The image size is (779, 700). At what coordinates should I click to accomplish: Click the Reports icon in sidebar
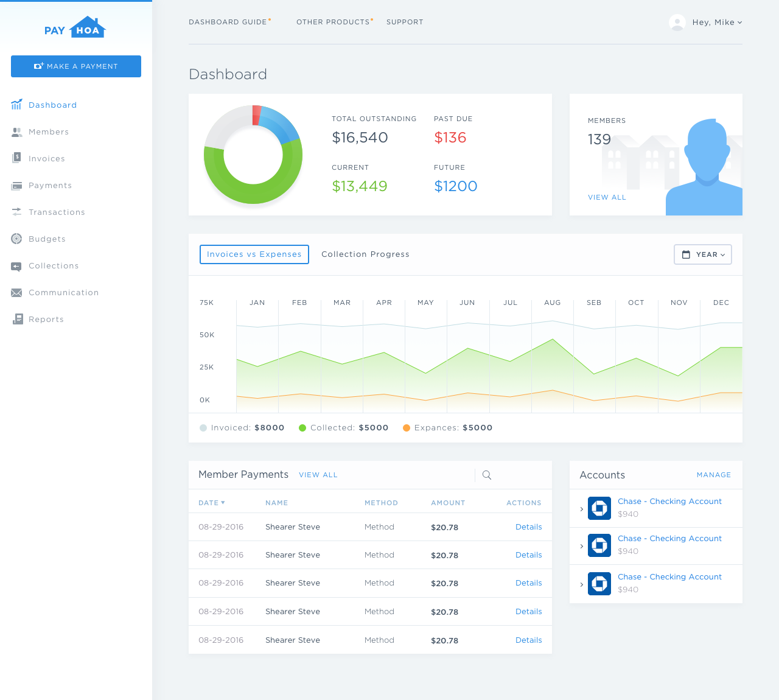click(x=17, y=319)
